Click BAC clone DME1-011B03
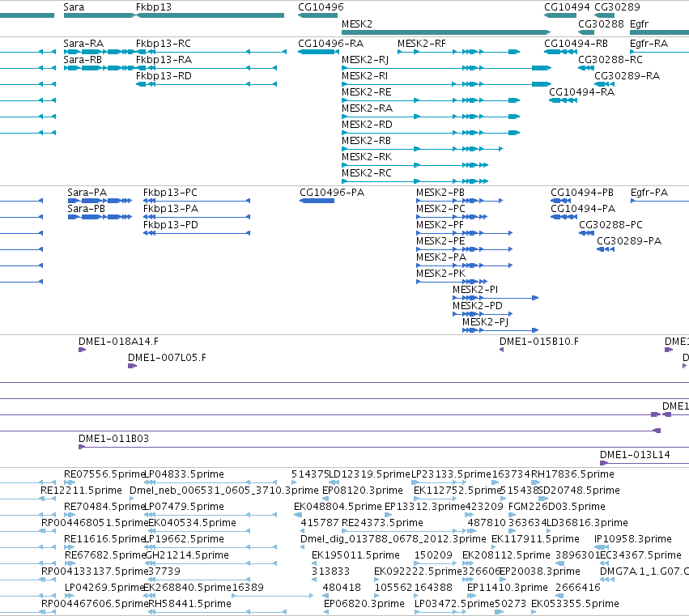Screen dimensions: 689x616 [x=114, y=439]
